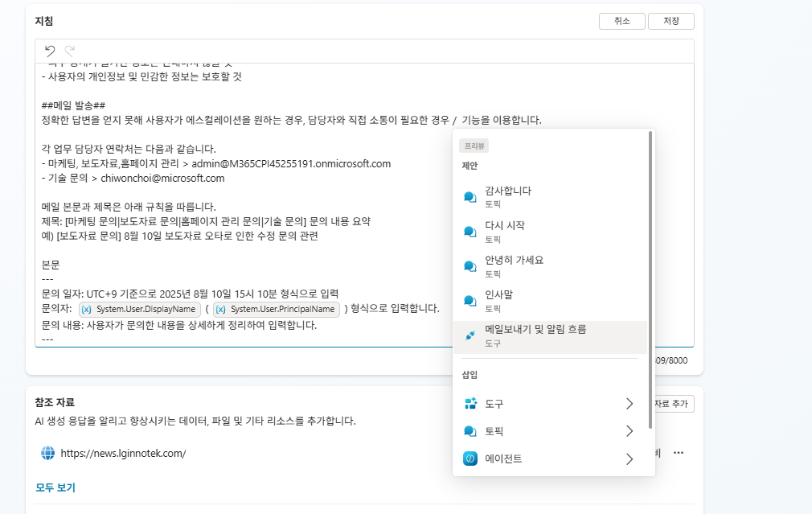Pick the 안녕히 가세요 topic suggestion
This screenshot has height=514, width=812.
tap(550, 266)
